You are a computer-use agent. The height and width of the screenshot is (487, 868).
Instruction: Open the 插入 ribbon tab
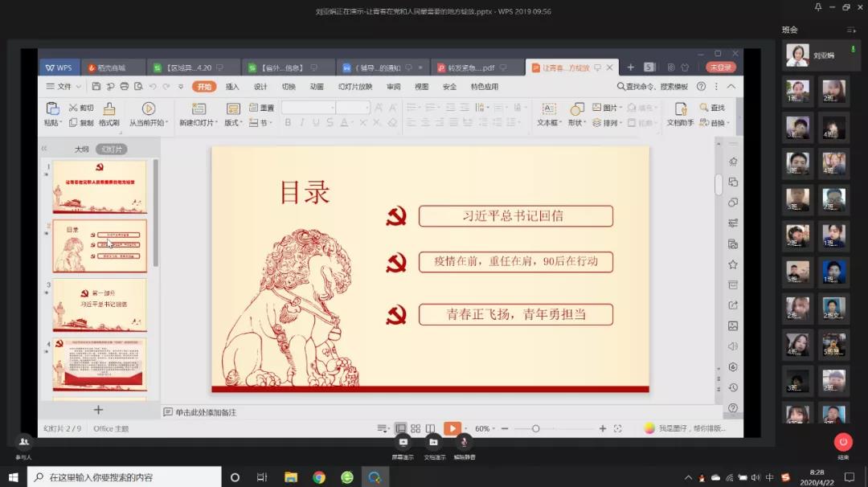[232, 87]
